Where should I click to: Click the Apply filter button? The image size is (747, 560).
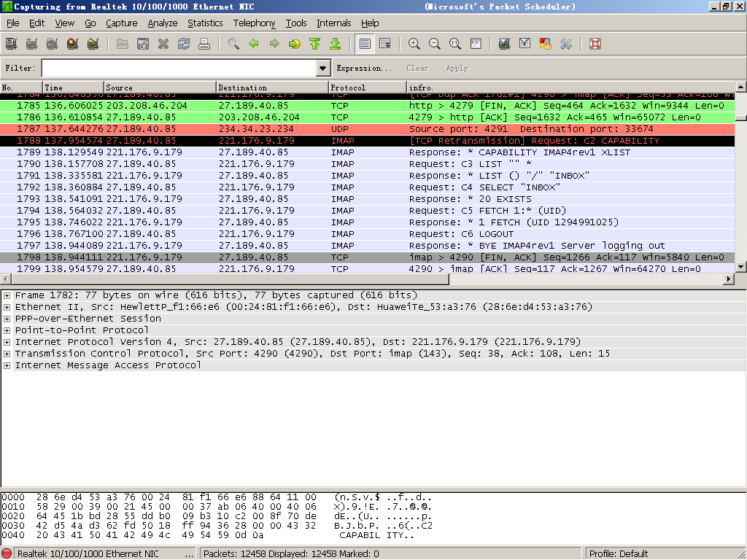(457, 68)
